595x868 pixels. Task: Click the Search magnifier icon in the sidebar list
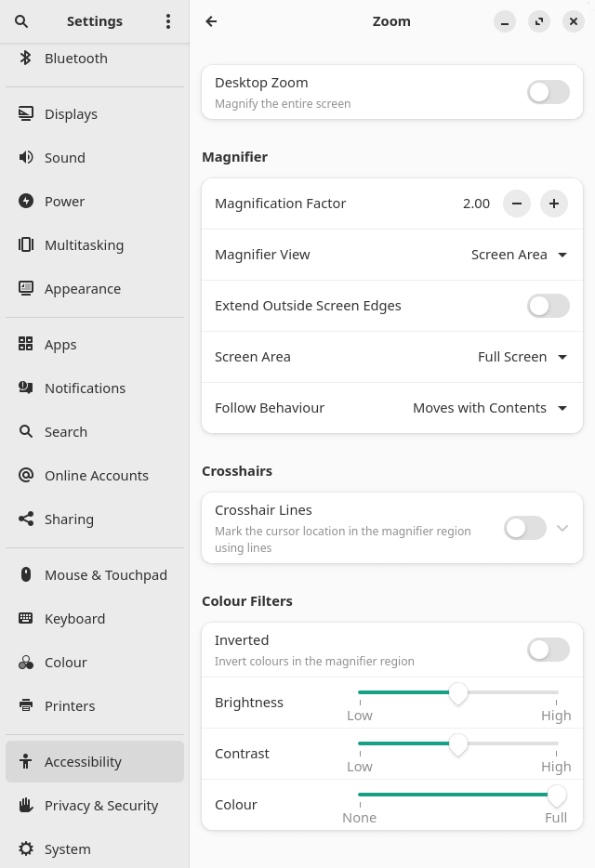(x=25, y=431)
